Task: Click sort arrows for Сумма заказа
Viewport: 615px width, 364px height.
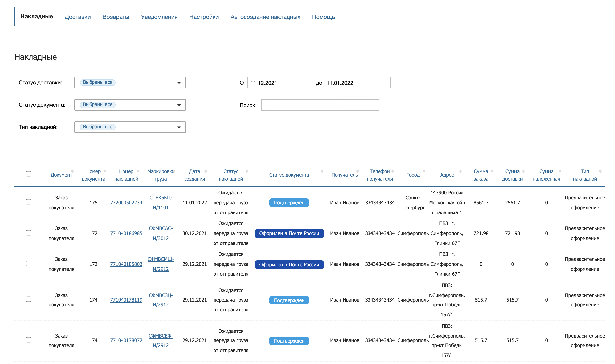Action: click(x=492, y=171)
